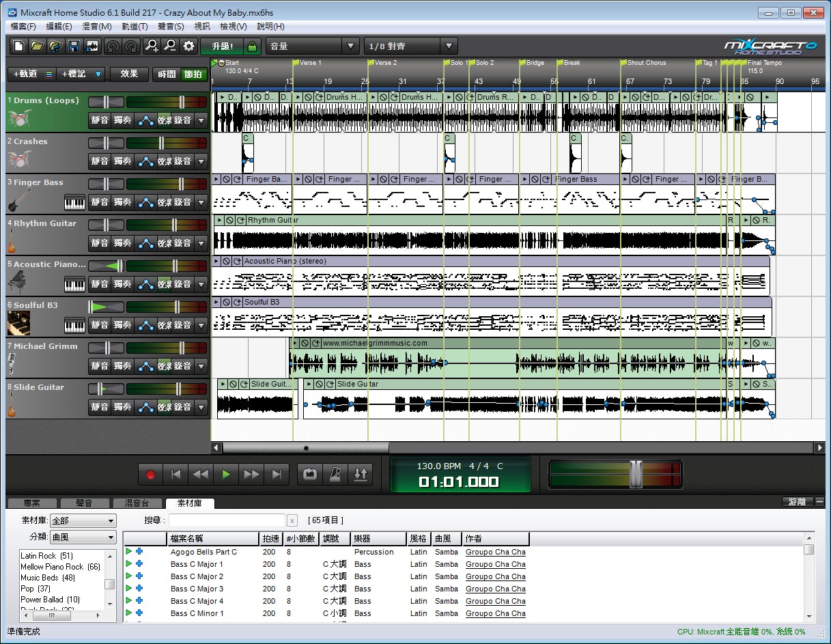The image size is (831, 644).
Task: Click the green 升級! upgrade button
Action: [x=222, y=46]
